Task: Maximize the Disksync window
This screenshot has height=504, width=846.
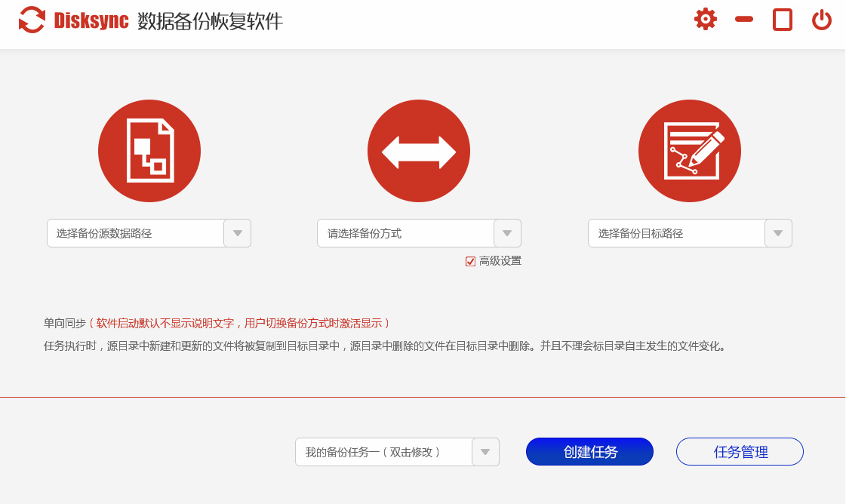Action: click(783, 20)
